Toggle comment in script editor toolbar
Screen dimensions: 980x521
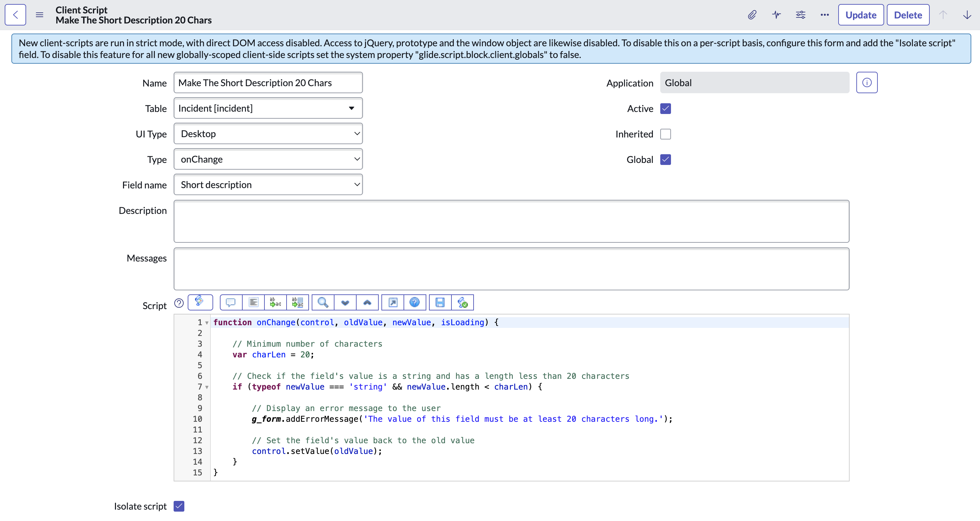(x=231, y=302)
